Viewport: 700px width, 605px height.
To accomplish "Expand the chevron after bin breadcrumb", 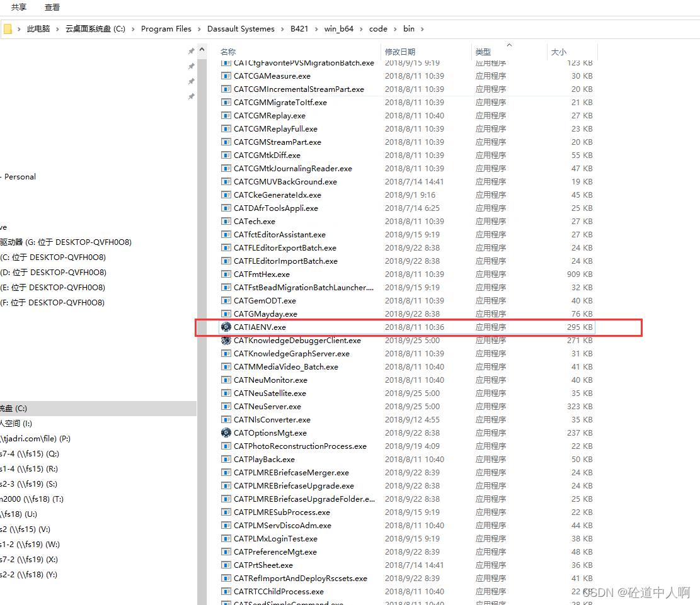I will tap(422, 29).
